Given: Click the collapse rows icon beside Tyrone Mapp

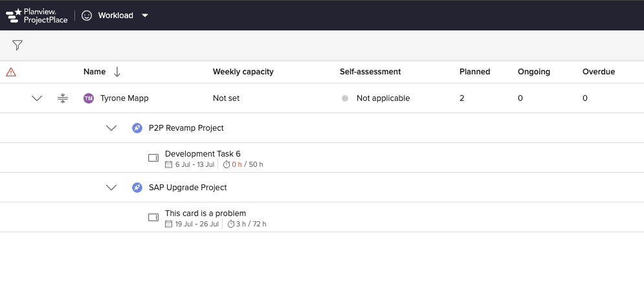Looking at the screenshot, I should pyautogui.click(x=62, y=98).
